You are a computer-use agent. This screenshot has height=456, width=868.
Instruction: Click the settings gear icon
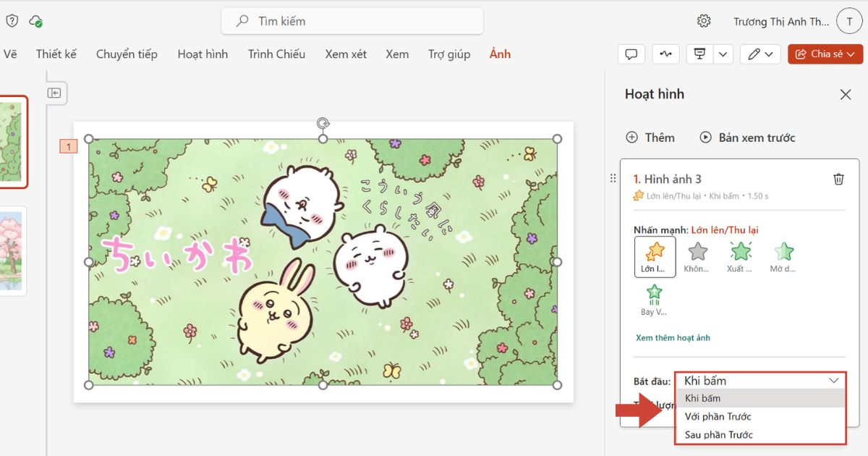704,21
